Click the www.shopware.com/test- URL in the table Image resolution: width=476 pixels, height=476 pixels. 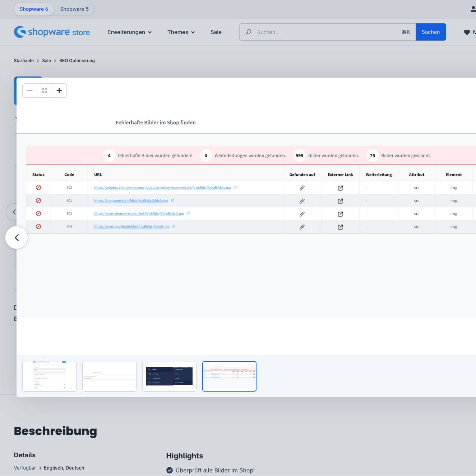139,213
